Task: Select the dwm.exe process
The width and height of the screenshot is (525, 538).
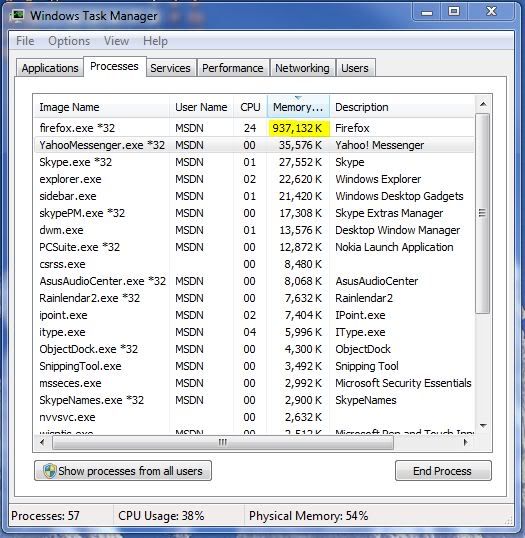Action: [x=254, y=230]
